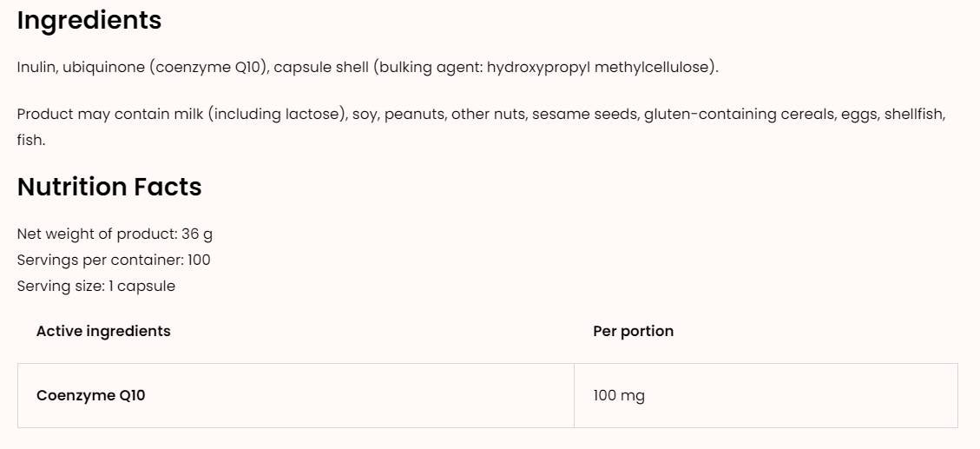Screen dimensions: 980x449
Task: Click the Servings per container line
Action: click(114, 260)
